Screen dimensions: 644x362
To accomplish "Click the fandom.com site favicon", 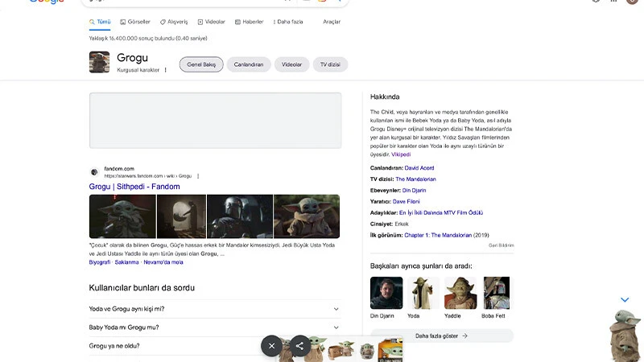I will coord(94,172).
